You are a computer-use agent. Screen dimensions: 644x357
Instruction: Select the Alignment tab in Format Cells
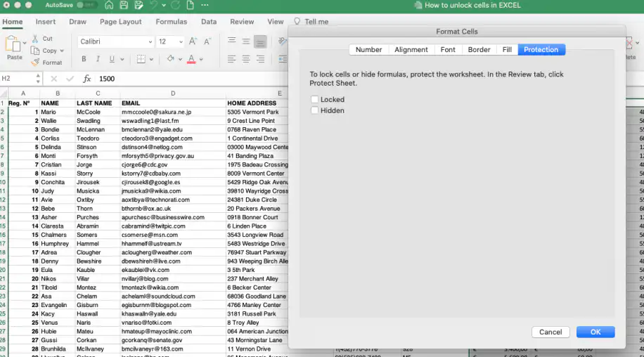coord(411,50)
